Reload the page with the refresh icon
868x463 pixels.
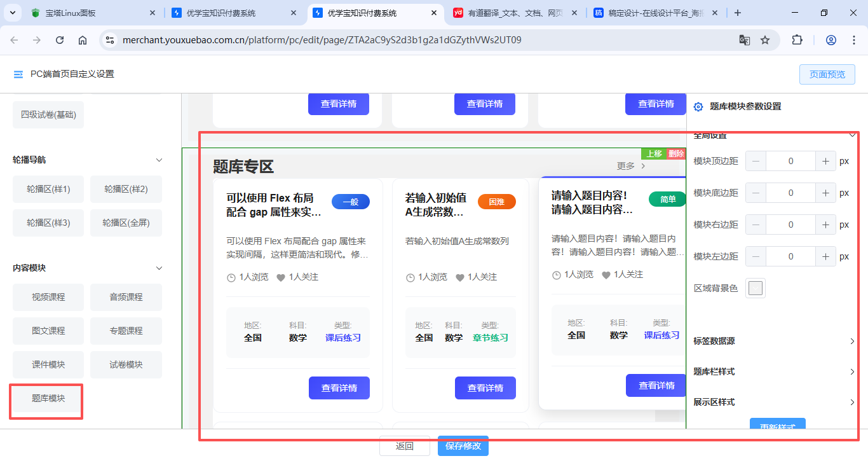coord(60,40)
